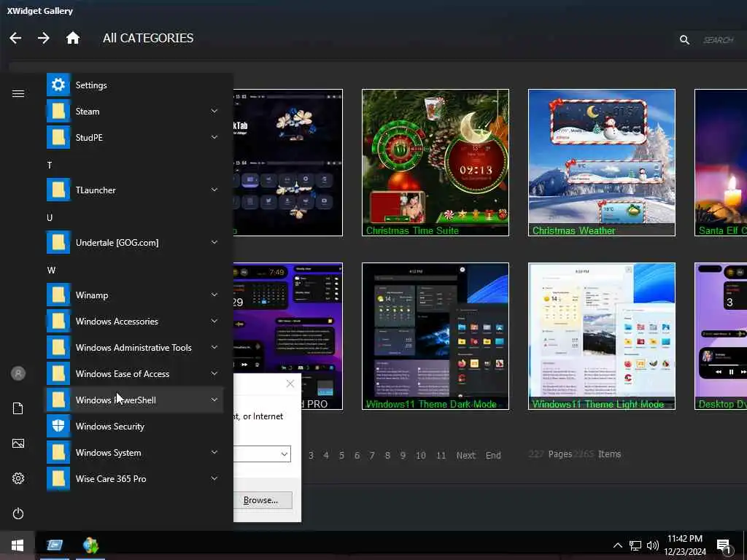The width and height of the screenshot is (747, 560).
Task: Go to gallery page 8
Action: pos(387,455)
